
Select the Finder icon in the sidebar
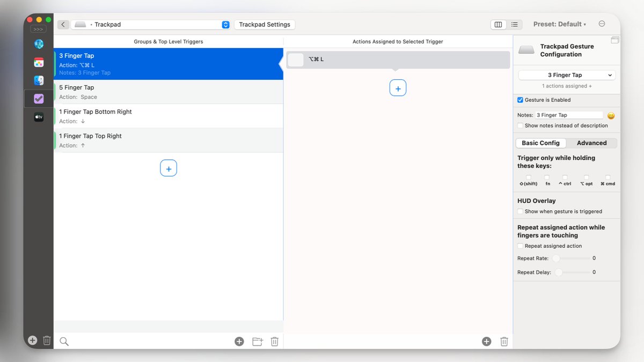click(39, 80)
